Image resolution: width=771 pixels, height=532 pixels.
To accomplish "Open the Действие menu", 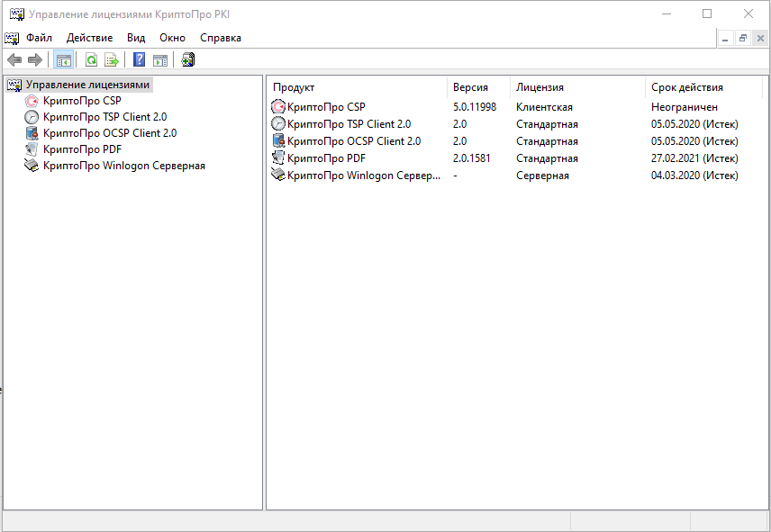I will click(89, 38).
